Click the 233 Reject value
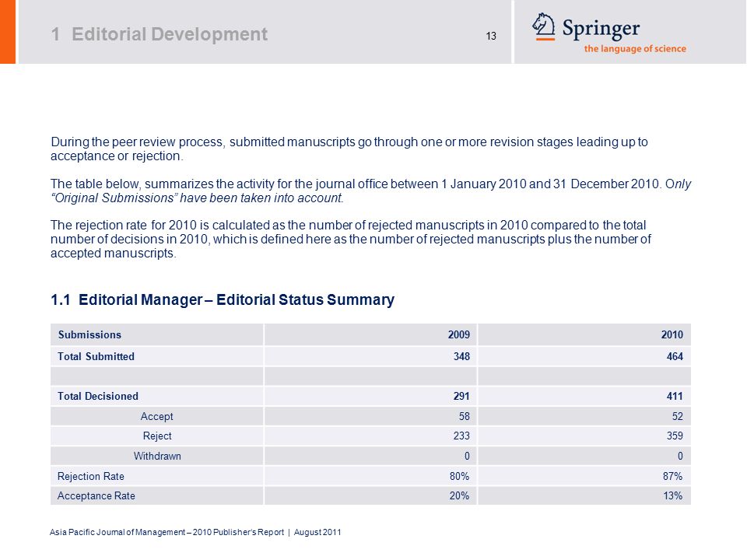 click(x=461, y=436)
